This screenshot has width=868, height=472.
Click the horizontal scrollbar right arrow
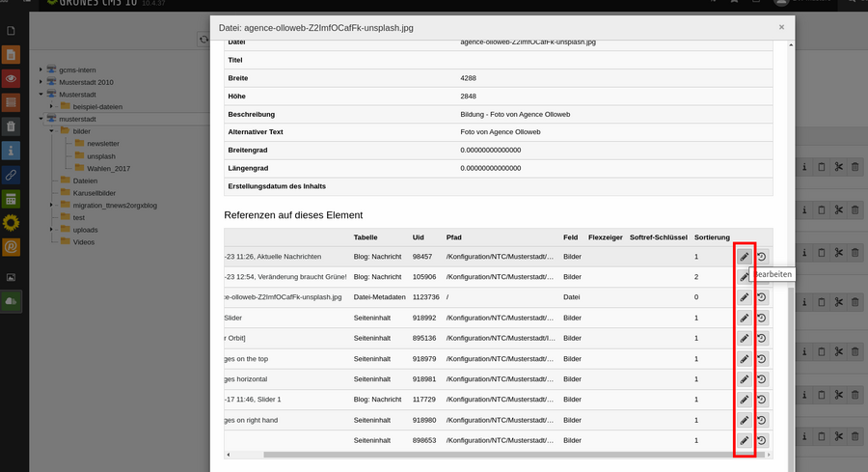tap(769, 455)
